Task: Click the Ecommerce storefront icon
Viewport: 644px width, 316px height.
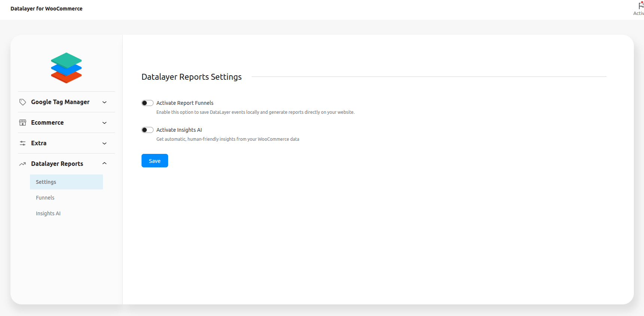Action: click(x=22, y=123)
